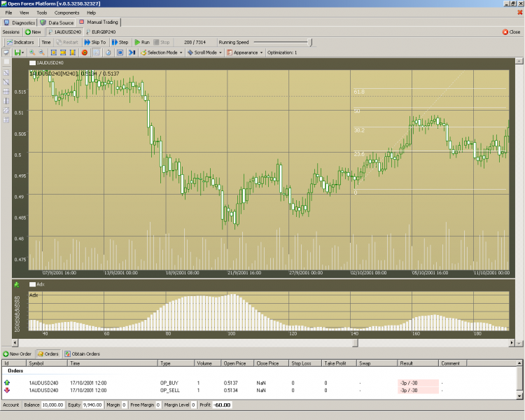Select the horizontal line drawing tool
The height and width of the screenshot is (420, 525).
click(x=6, y=92)
